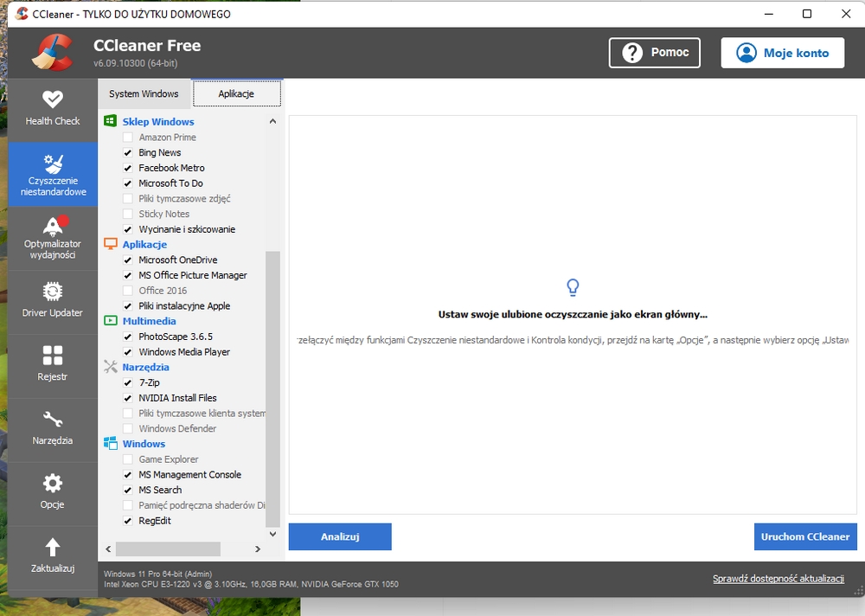Click the Zaktualizuj upgrade arrow icon

(x=53, y=547)
